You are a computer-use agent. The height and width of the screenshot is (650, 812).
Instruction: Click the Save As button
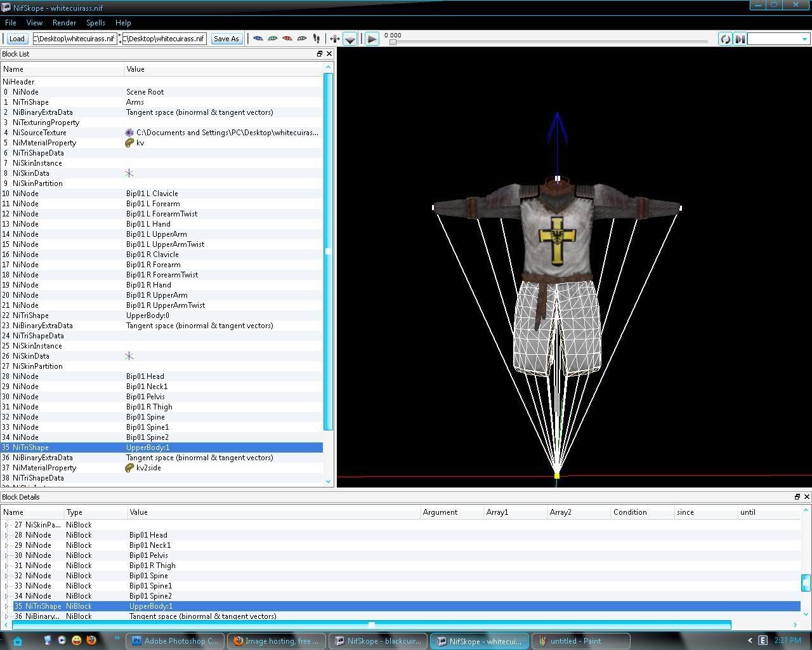pyautogui.click(x=226, y=39)
